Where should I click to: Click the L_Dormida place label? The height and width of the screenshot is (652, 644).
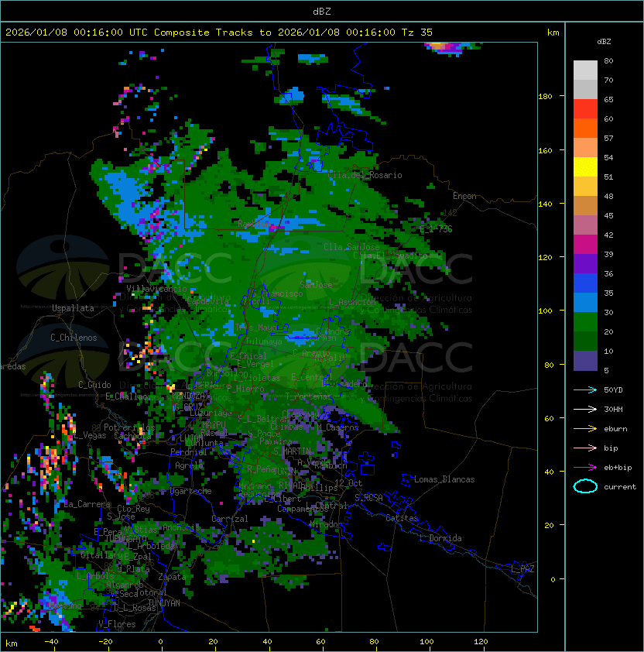coord(440,538)
